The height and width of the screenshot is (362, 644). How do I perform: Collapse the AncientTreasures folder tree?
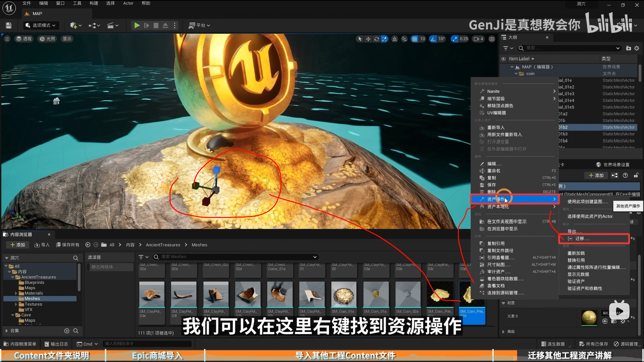point(13,277)
